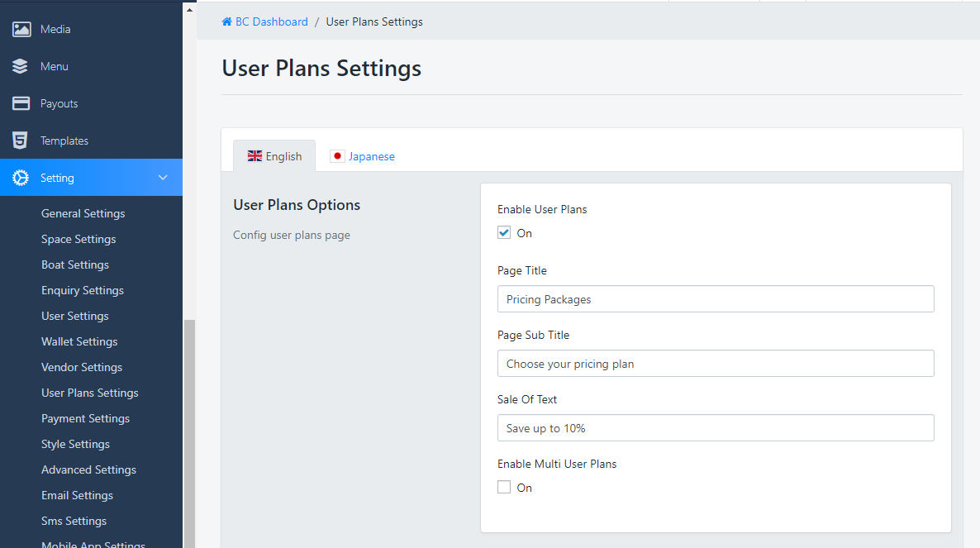Screen dimensions: 980x548
Task: Click the UK flag icon on English tab
Action: pos(255,156)
